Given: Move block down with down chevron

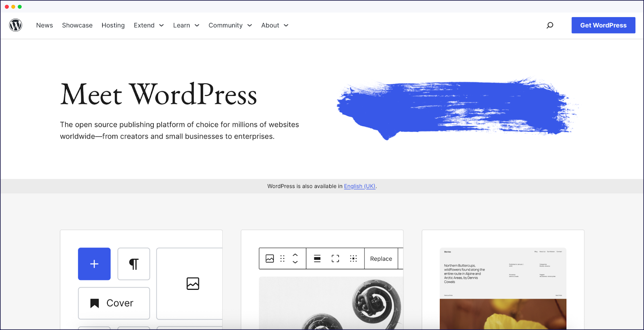Looking at the screenshot, I should [x=295, y=262].
